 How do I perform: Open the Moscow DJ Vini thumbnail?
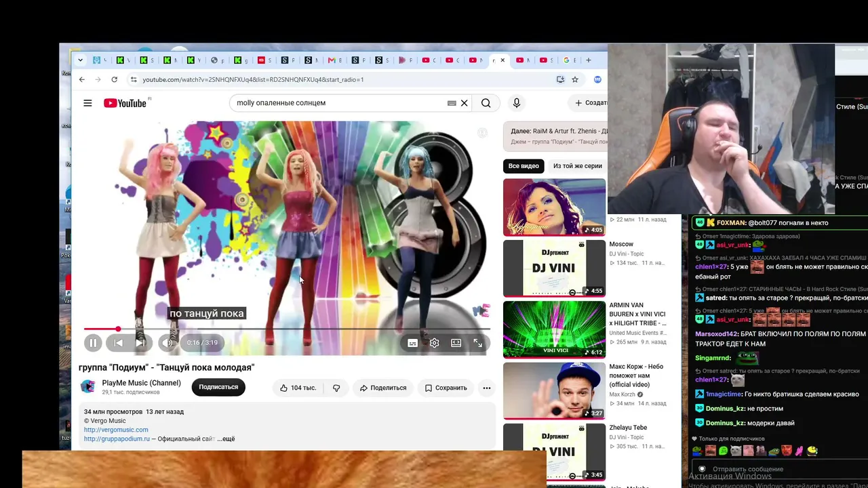pos(554,268)
